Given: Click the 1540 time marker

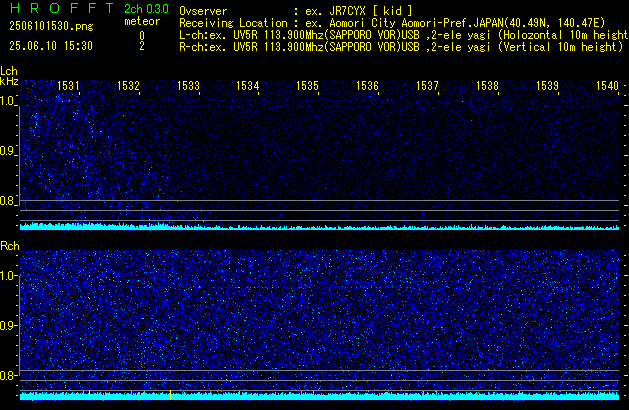Looking at the screenshot, I should (x=607, y=86).
